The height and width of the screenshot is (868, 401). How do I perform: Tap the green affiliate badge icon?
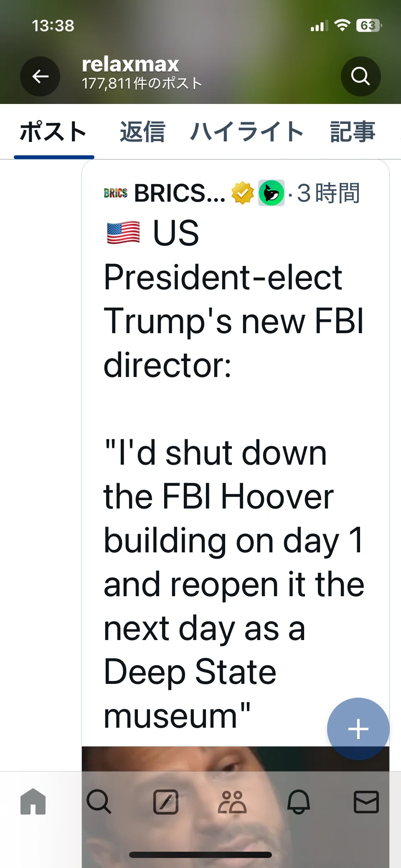pos(272,193)
